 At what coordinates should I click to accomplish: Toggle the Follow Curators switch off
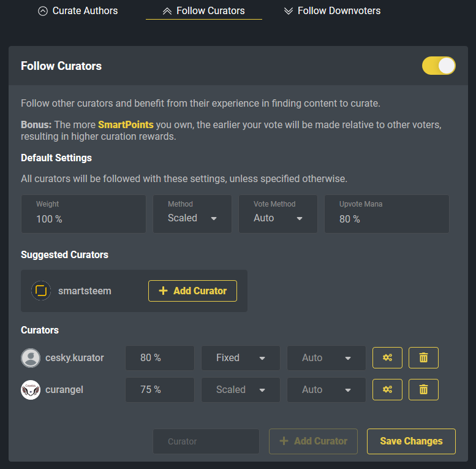[439, 66]
